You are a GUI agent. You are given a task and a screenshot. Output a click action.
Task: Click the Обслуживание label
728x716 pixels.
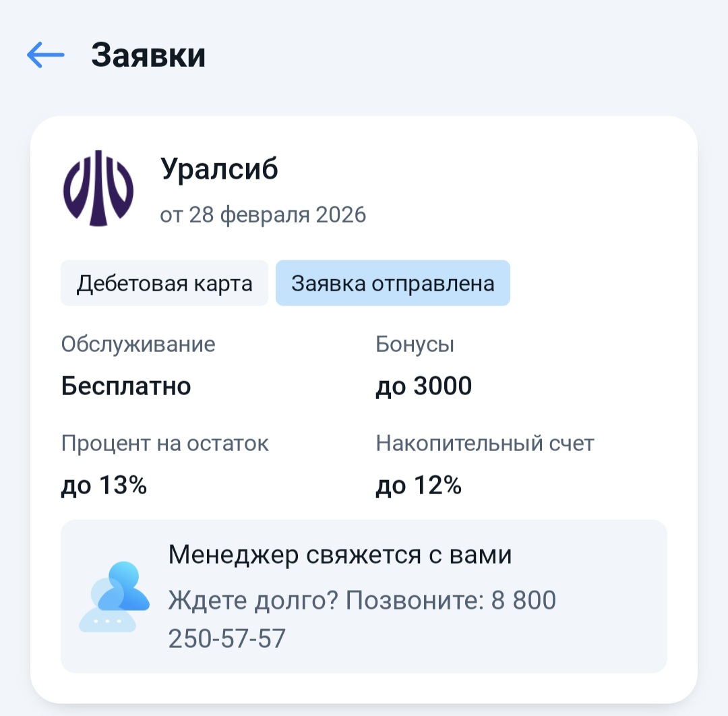click(x=138, y=345)
